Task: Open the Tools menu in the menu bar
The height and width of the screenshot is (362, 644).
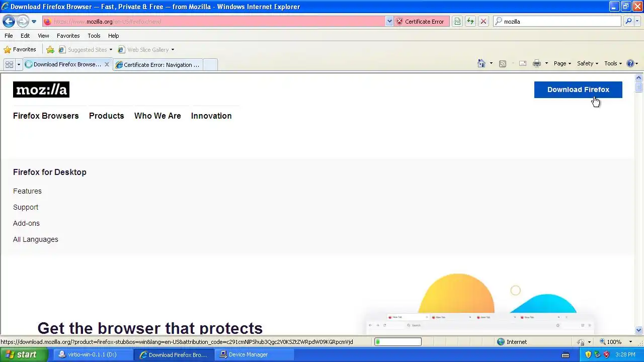Action: pyautogui.click(x=94, y=36)
